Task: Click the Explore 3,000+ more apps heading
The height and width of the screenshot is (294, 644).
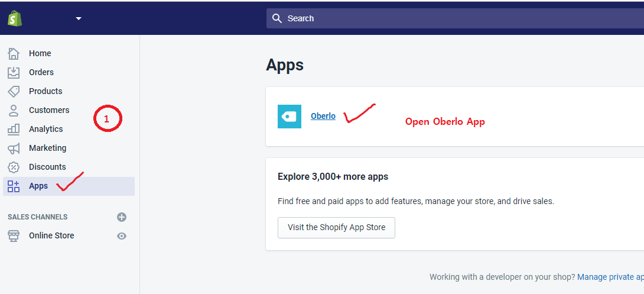Action: [333, 177]
